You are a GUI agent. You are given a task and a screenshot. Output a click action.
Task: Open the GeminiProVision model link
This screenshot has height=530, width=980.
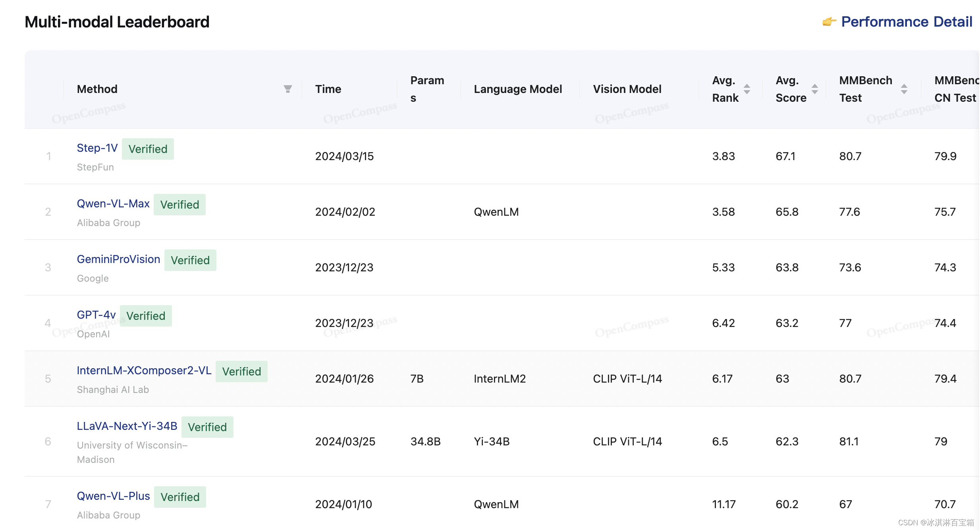pyautogui.click(x=118, y=259)
